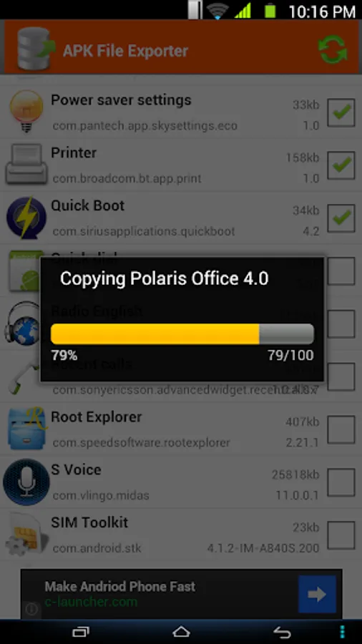Select the Printer app icon
The height and width of the screenshot is (644, 362).
point(26,164)
